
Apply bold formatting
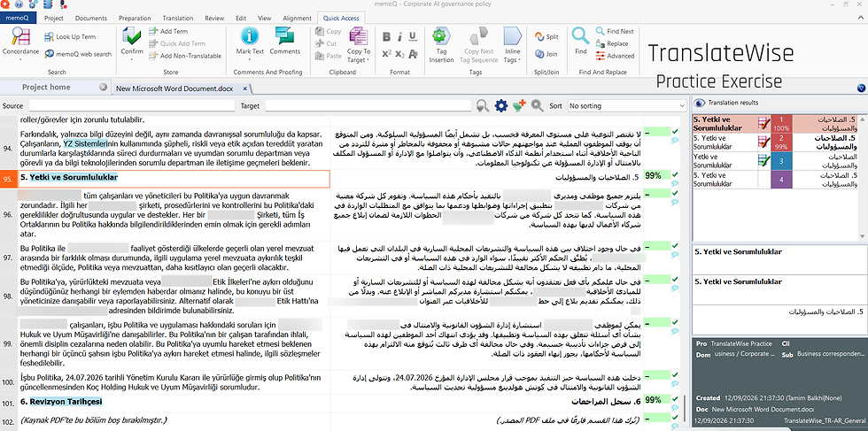coord(387,37)
